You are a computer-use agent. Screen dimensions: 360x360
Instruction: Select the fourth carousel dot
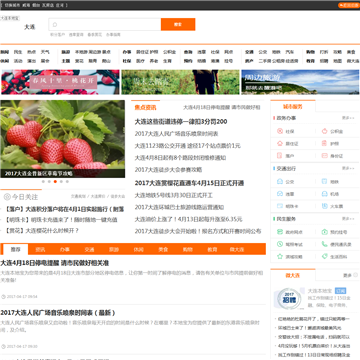click(x=61, y=182)
